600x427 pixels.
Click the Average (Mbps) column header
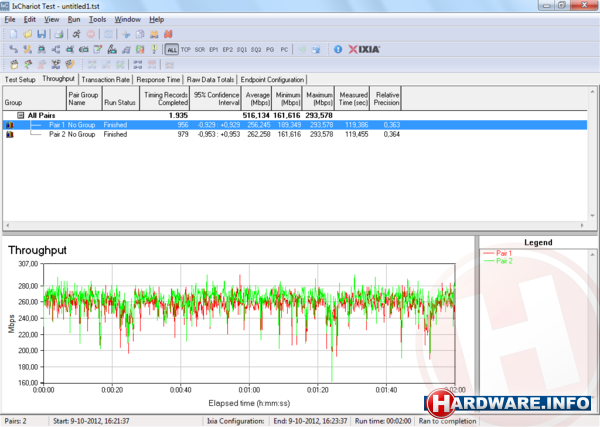257,99
